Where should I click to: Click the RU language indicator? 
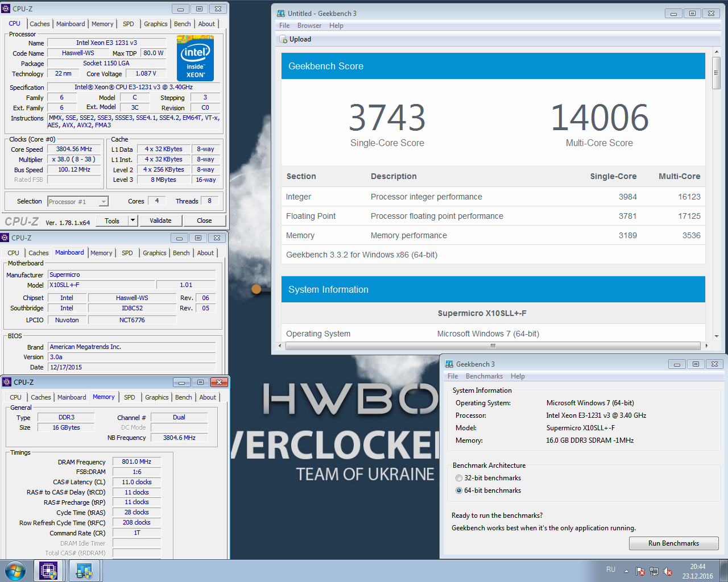611,569
